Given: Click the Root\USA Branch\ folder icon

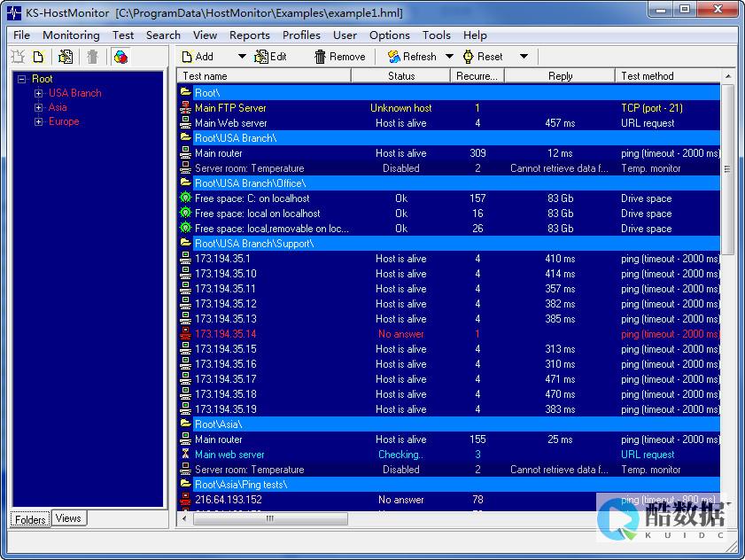Looking at the screenshot, I should tap(185, 138).
